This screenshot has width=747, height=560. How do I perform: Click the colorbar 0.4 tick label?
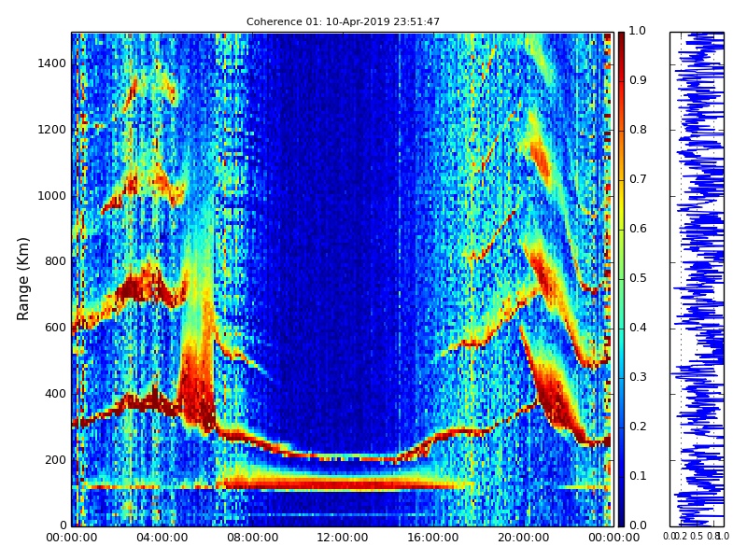pos(638,328)
